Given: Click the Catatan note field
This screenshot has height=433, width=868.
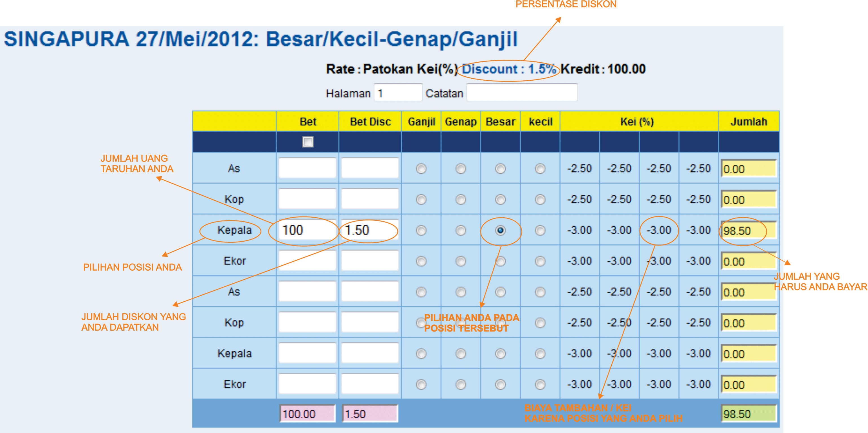Looking at the screenshot, I should pyautogui.click(x=522, y=93).
